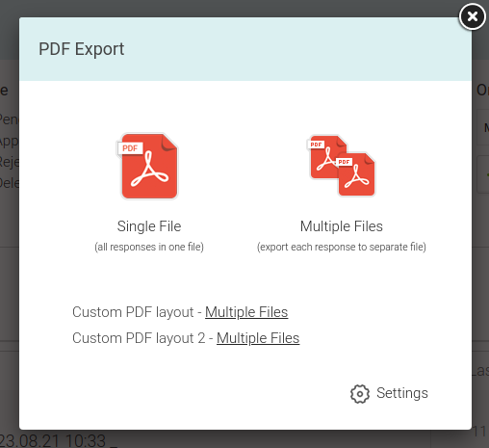Click the Single File label
This screenshot has width=489, height=448.
(x=149, y=226)
